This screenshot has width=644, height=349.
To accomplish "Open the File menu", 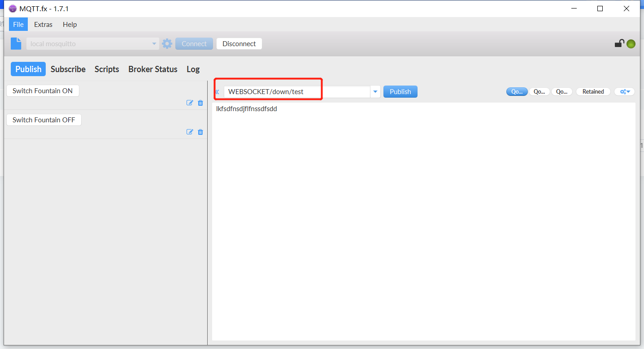I will pos(18,24).
